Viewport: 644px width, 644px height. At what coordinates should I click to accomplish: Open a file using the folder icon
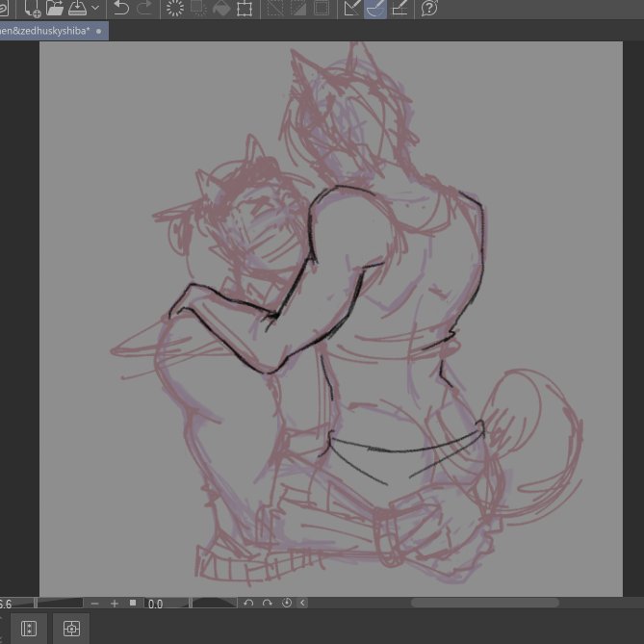55,8
